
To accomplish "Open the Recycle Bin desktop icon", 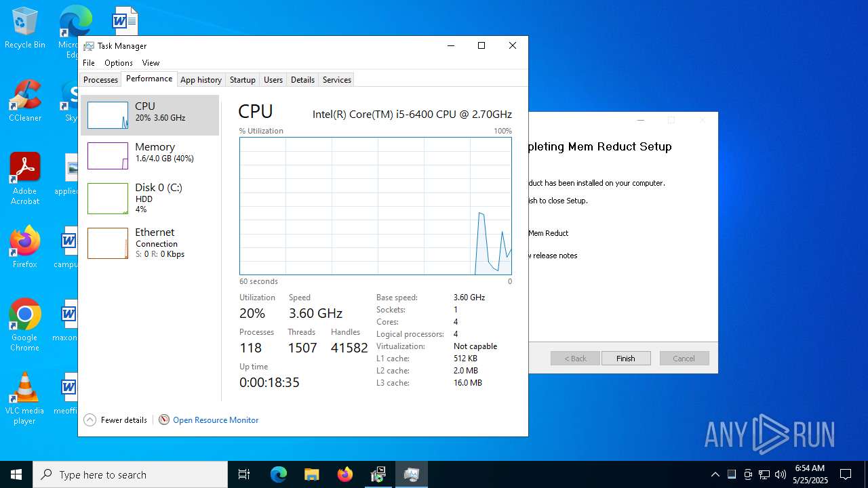I will click(x=24, y=28).
